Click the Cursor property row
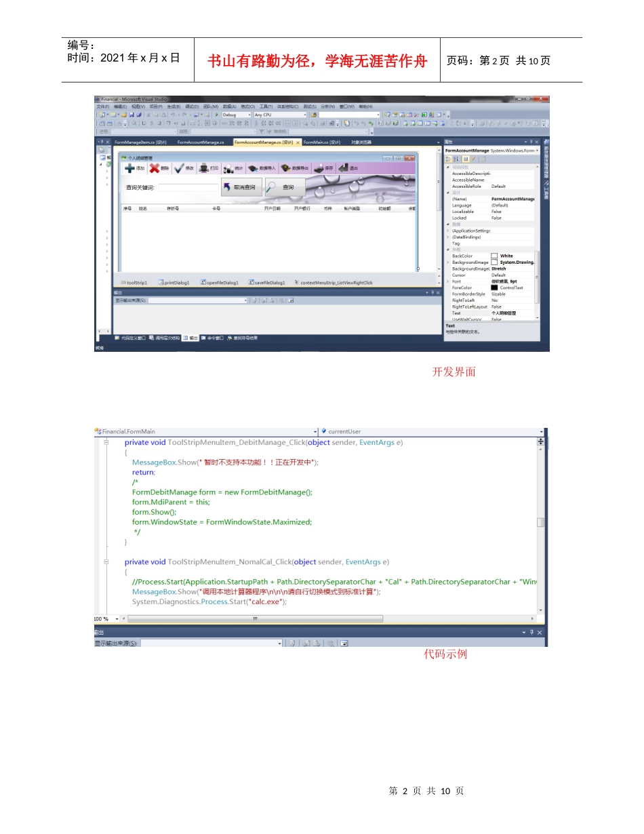Screen dimensions: 644x834 click(492, 275)
